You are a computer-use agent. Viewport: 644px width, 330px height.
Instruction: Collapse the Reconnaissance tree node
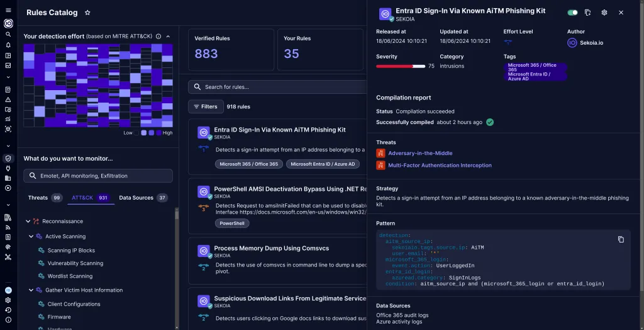(x=28, y=222)
